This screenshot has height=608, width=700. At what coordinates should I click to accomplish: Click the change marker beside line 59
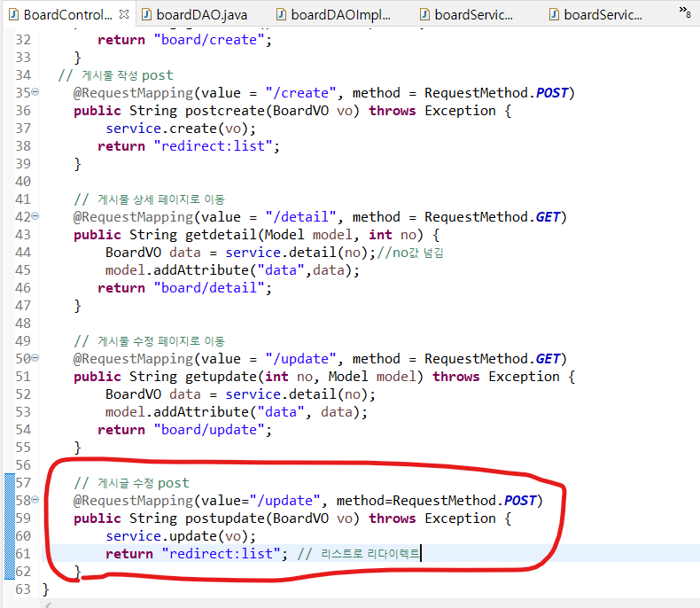10,518
